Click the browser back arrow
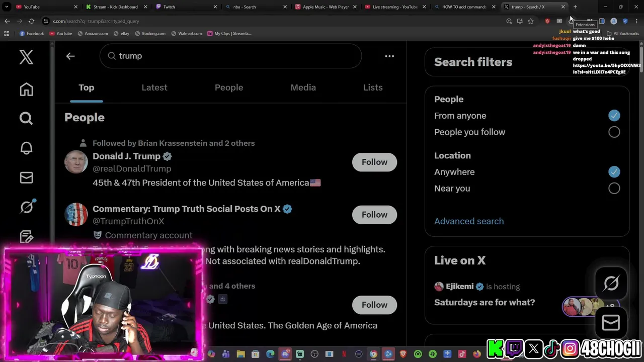Screen dimensions: 644x362 pyautogui.click(x=7, y=21)
